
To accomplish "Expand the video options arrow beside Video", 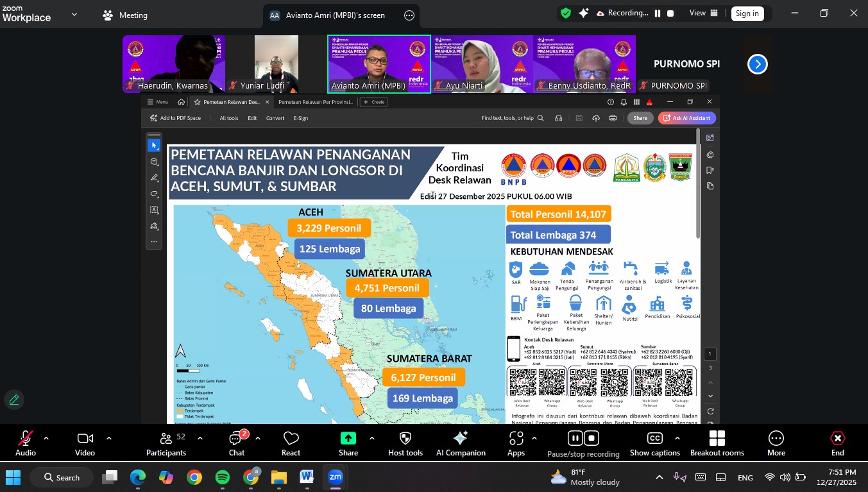I will pos(108,438).
